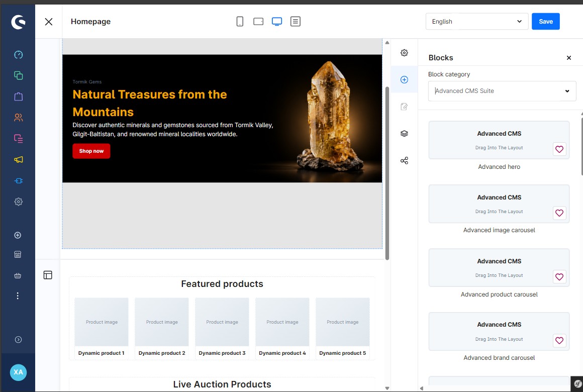The width and height of the screenshot is (583, 392).
Task: Click the Natural Treasures hero heading
Action: [x=149, y=103]
